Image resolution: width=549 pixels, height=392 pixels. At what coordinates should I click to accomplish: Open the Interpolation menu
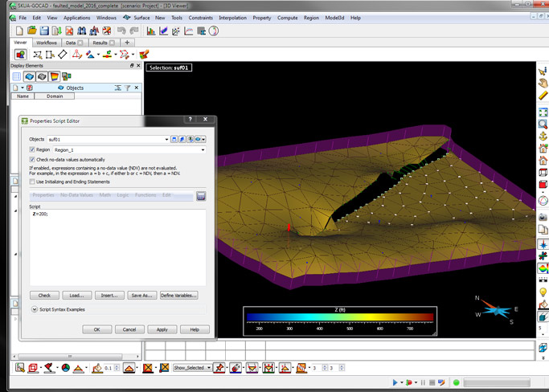pyautogui.click(x=232, y=18)
